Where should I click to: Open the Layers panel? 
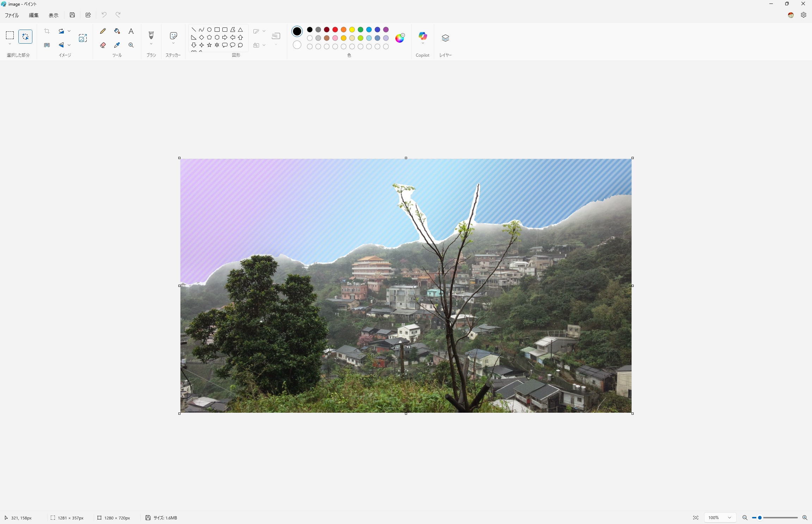click(x=445, y=38)
